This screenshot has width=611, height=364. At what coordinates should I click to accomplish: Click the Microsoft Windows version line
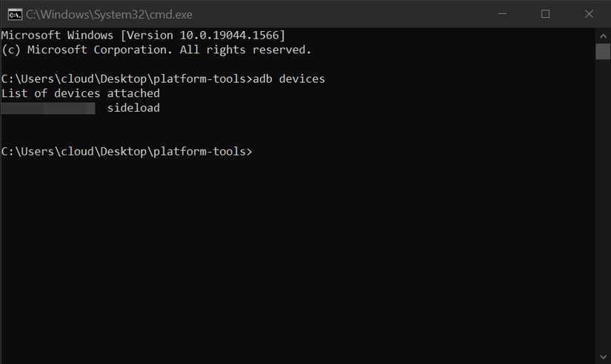point(143,36)
